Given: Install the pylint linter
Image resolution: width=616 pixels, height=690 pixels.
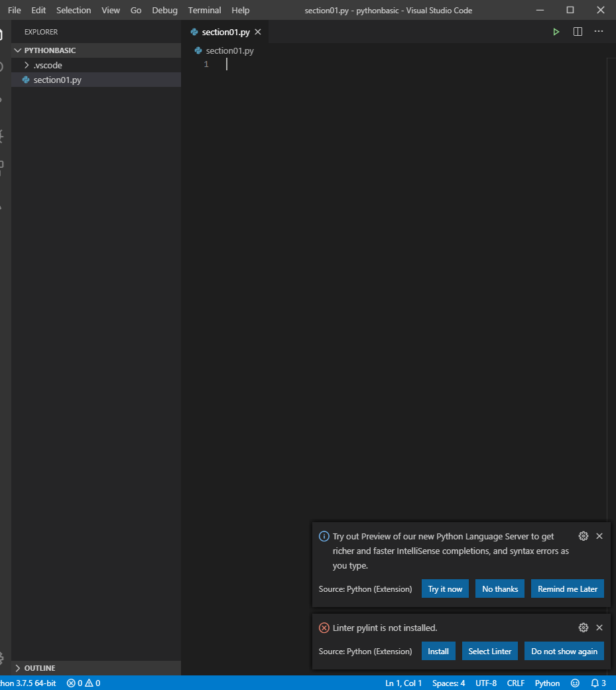Looking at the screenshot, I should [438, 652].
